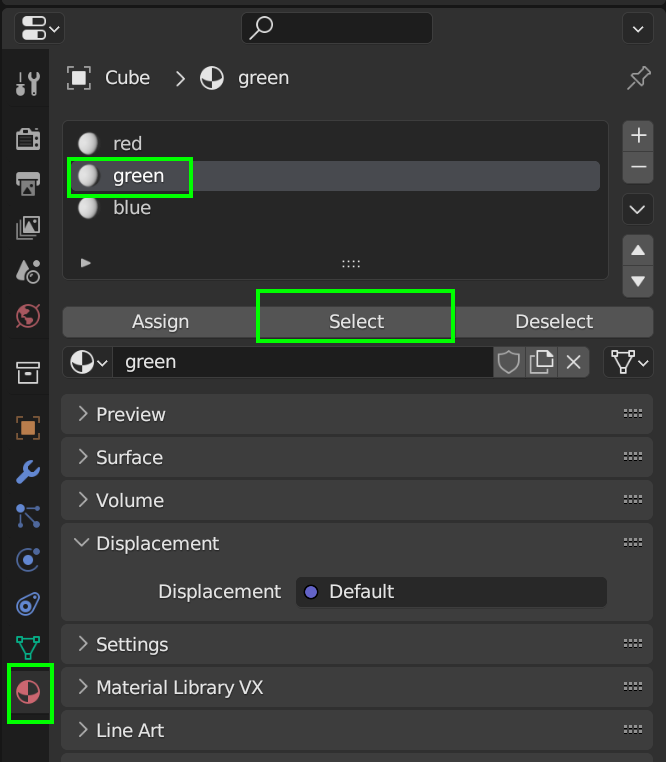Open the browse material dropdown
This screenshot has width=666, height=762.
coord(88,362)
